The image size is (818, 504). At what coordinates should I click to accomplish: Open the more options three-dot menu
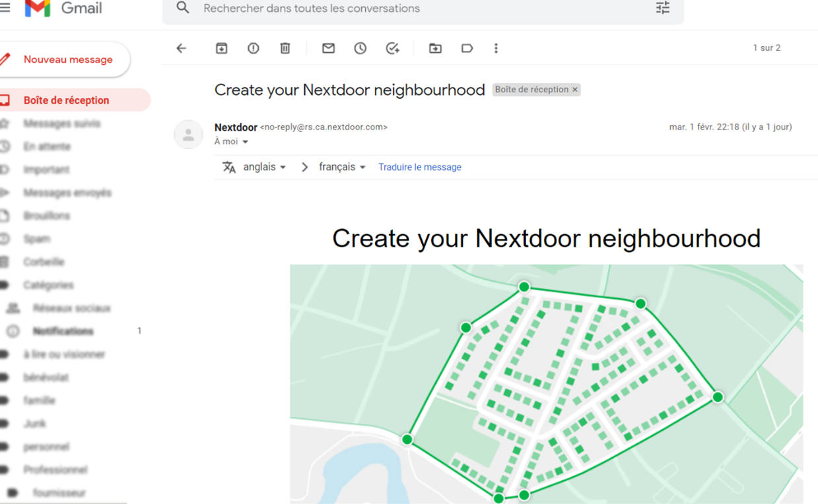click(496, 48)
